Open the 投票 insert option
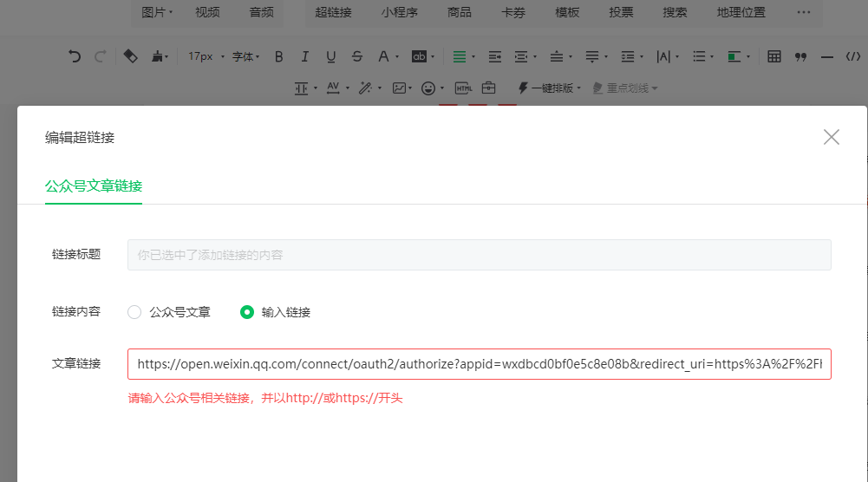 click(x=621, y=12)
